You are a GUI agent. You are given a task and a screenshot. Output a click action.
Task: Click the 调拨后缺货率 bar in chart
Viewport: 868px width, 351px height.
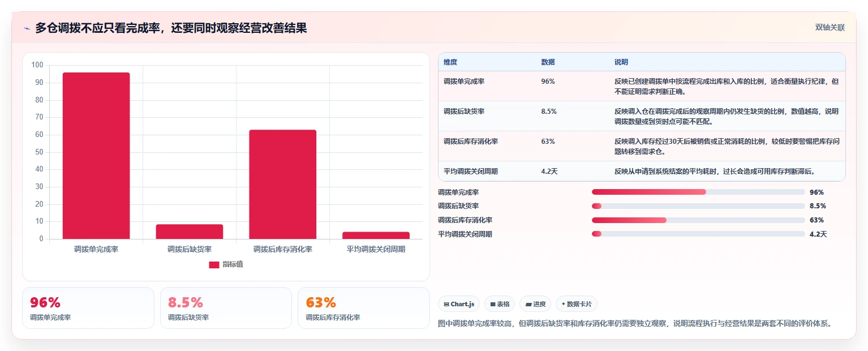pos(190,232)
